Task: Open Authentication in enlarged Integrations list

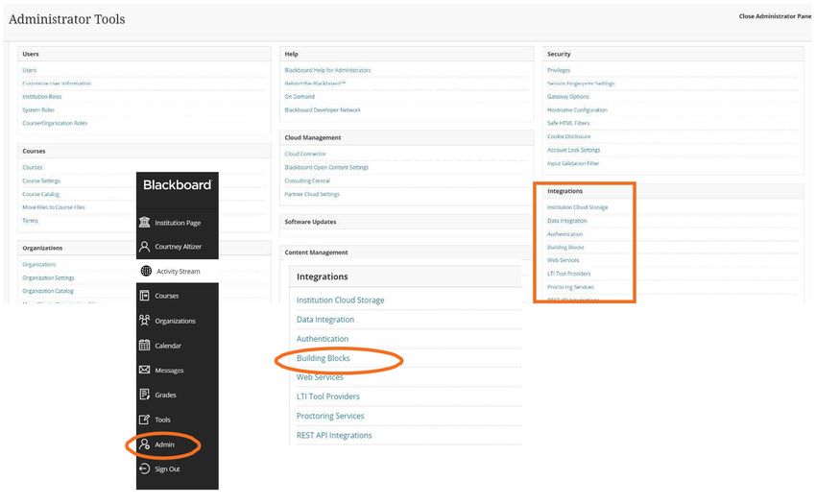Action: 323,339
